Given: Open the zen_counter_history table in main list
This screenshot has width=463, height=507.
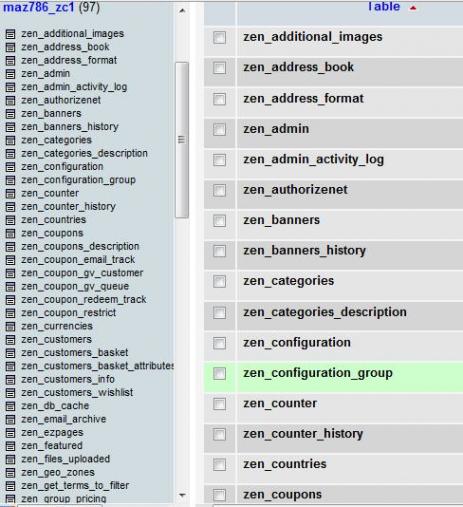Looking at the screenshot, I should (x=303, y=434).
